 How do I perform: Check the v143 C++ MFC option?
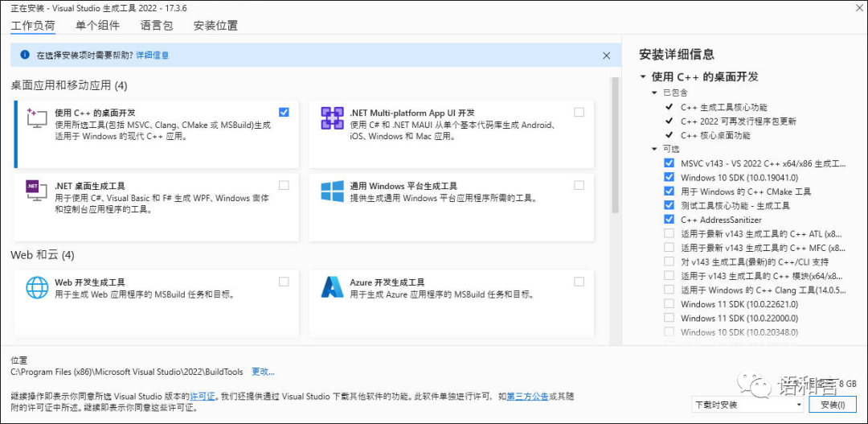[x=669, y=247]
